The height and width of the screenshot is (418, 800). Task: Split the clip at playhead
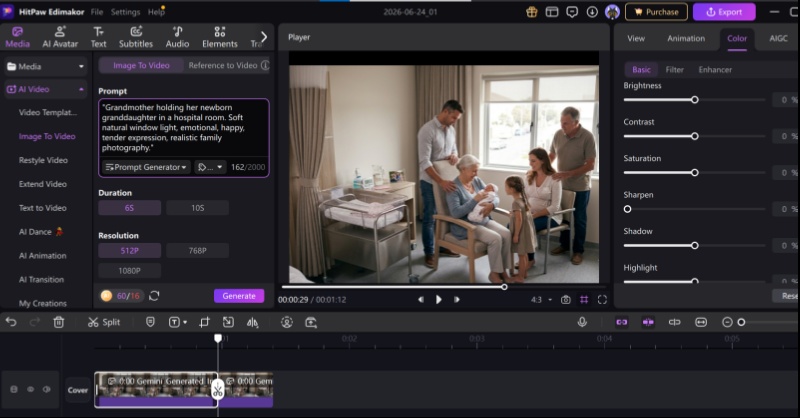(104, 322)
